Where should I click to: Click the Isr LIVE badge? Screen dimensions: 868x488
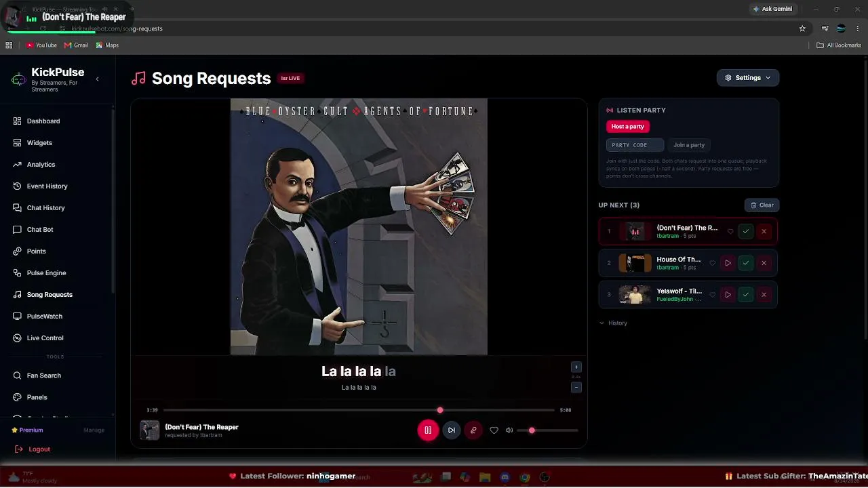[x=290, y=79]
